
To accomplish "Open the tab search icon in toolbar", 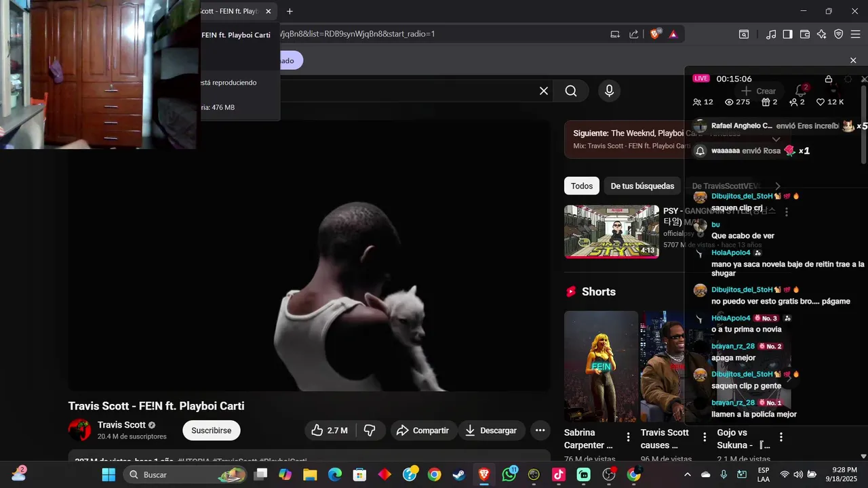I will [744, 34].
